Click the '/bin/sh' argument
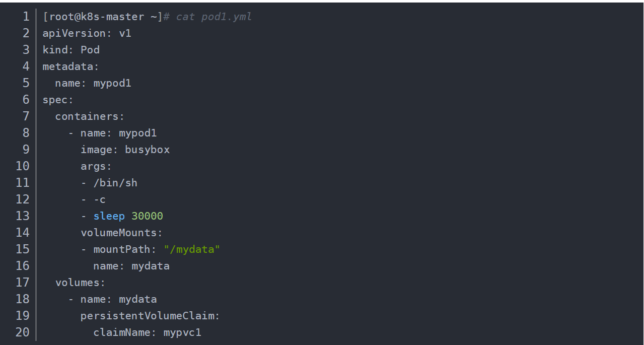The height and width of the screenshot is (345, 644). 115,183
